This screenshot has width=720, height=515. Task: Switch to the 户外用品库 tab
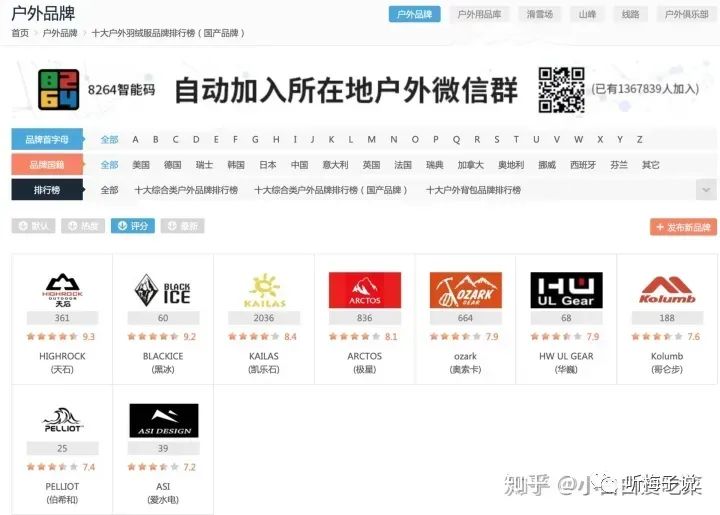(479, 14)
